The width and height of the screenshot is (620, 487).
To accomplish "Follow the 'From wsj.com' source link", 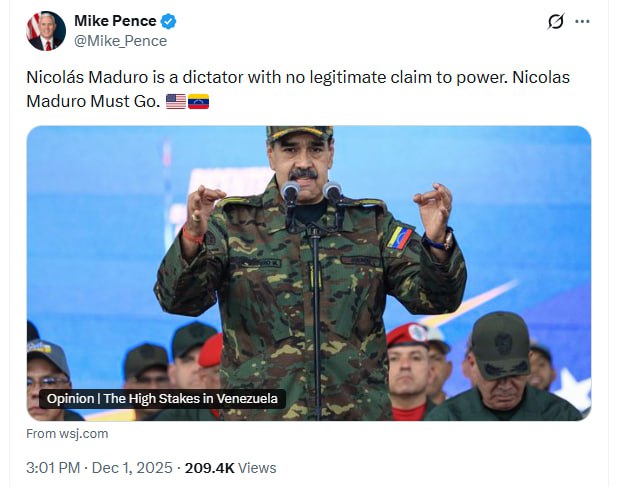I will (x=67, y=434).
